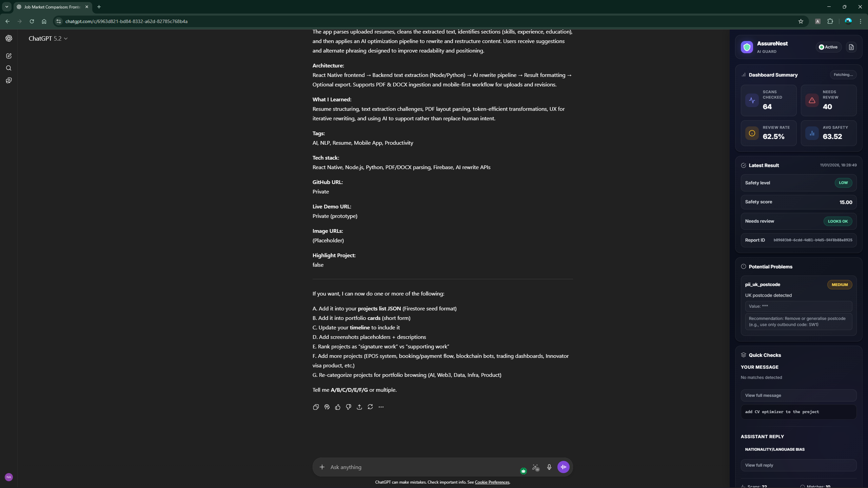Click View full message button
868x488 pixels.
click(798, 395)
